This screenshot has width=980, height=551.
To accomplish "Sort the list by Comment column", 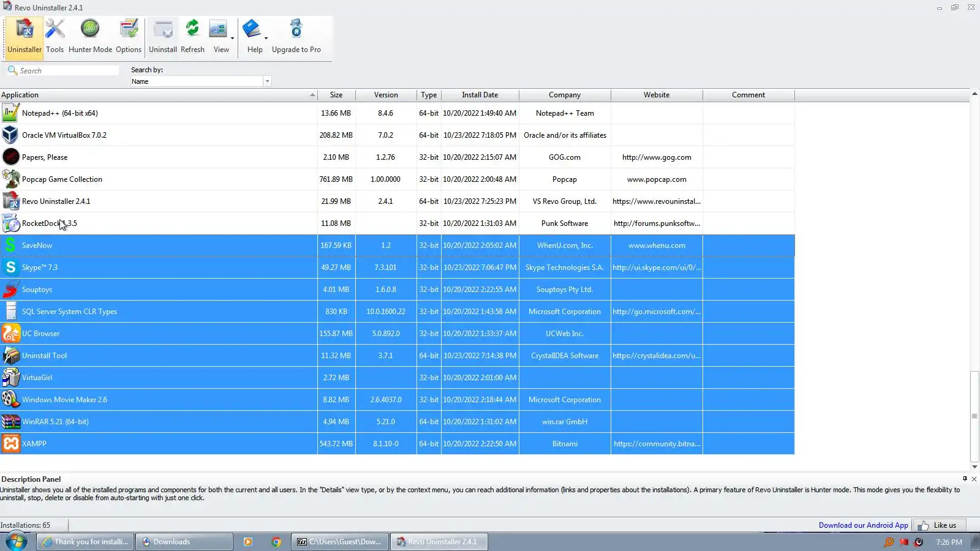I will click(748, 95).
